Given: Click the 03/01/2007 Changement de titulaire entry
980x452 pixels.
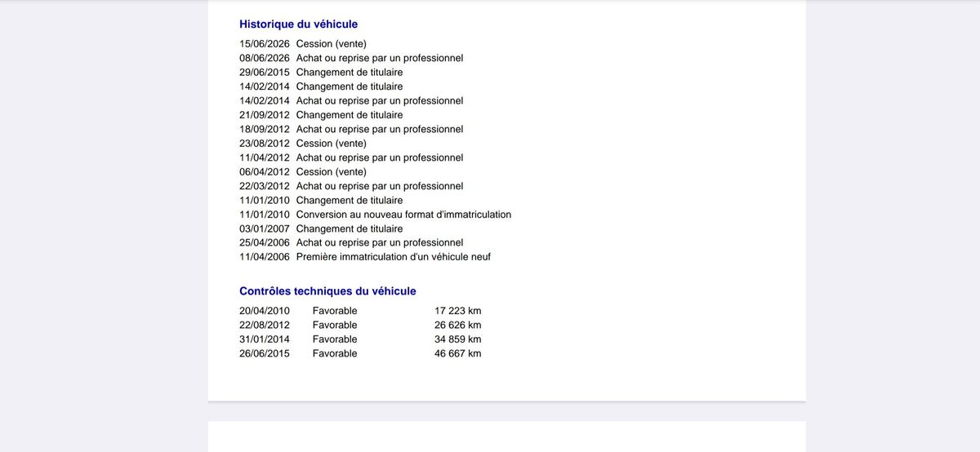Looking at the screenshot, I should point(321,228).
